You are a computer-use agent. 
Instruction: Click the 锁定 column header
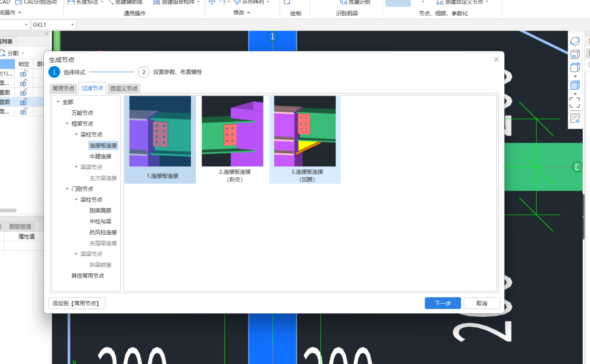point(24,64)
